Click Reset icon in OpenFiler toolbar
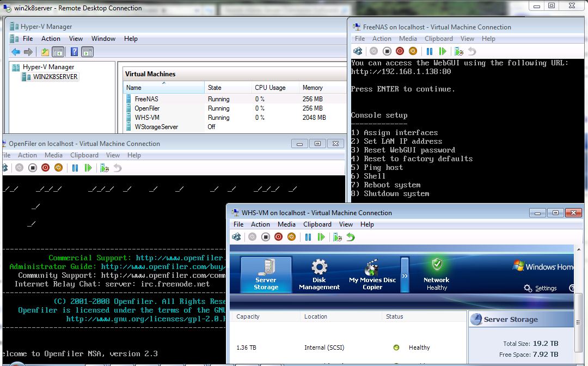588x366 pixels. [88, 168]
